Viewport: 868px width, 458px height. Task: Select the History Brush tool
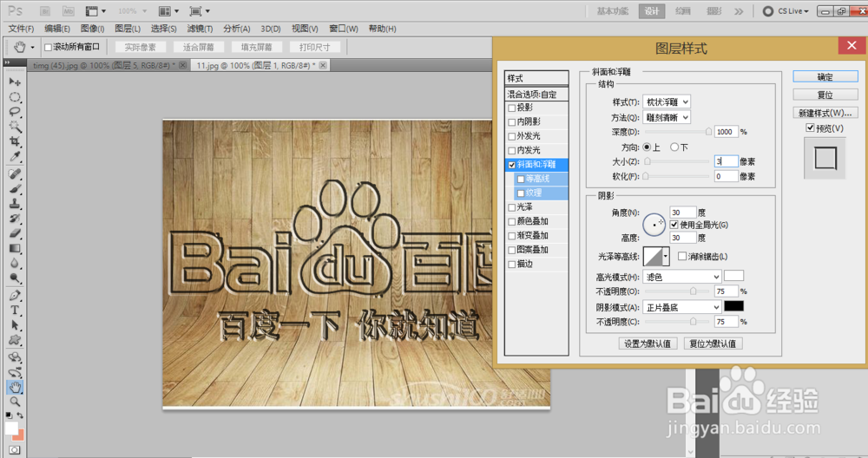15,219
